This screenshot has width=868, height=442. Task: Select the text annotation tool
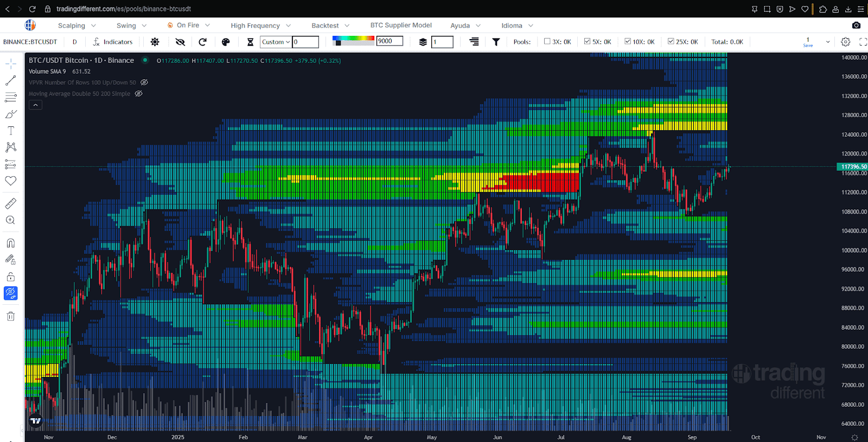coord(10,131)
